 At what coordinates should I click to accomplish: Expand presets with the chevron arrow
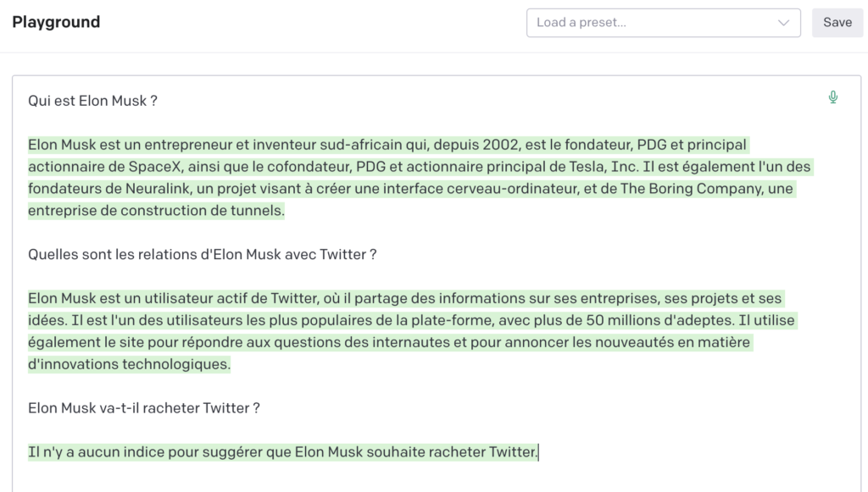[783, 23]
